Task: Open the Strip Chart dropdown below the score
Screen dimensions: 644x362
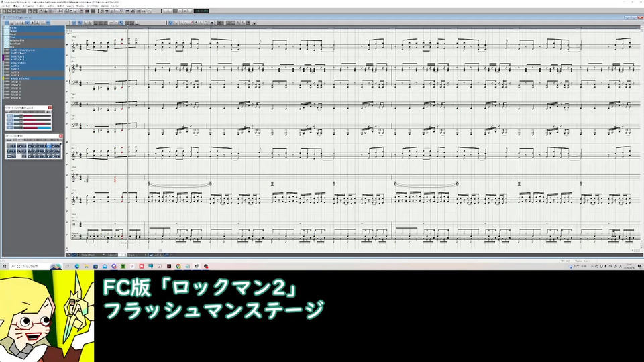Action: [x=93, y=255]
